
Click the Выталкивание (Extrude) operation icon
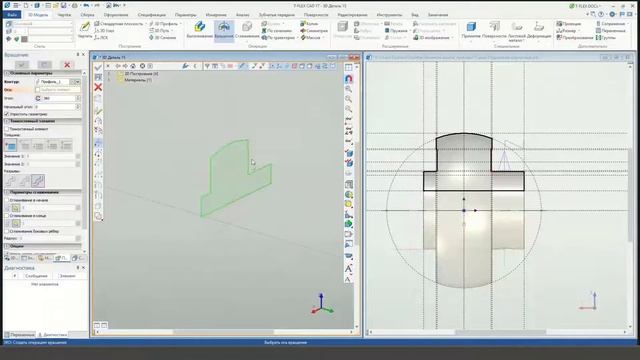(x=200, y=30)
